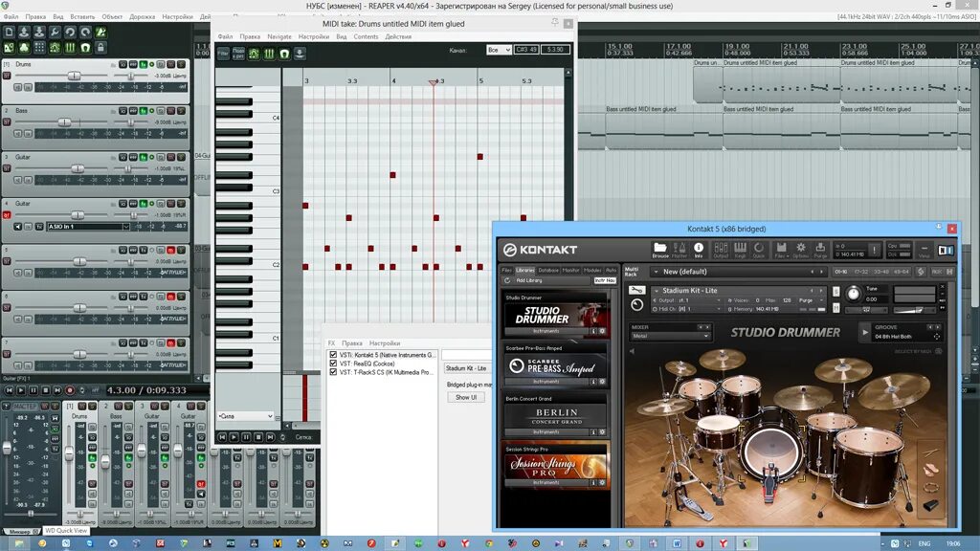The width and height of the screenshot is (980, 551).
Task: Open the Mixer preset dropdown showing Metal
Action: [670, 336]
